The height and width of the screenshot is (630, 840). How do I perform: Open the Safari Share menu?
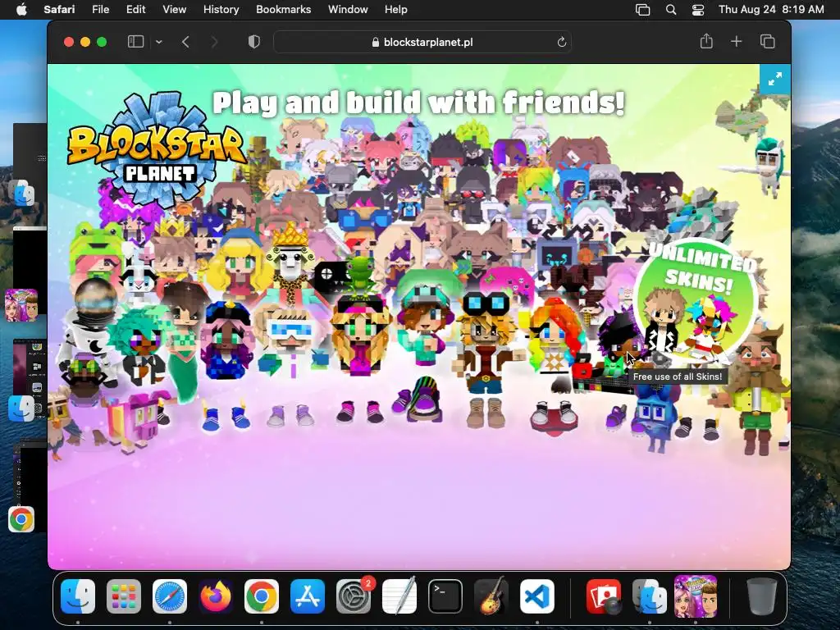706,41
